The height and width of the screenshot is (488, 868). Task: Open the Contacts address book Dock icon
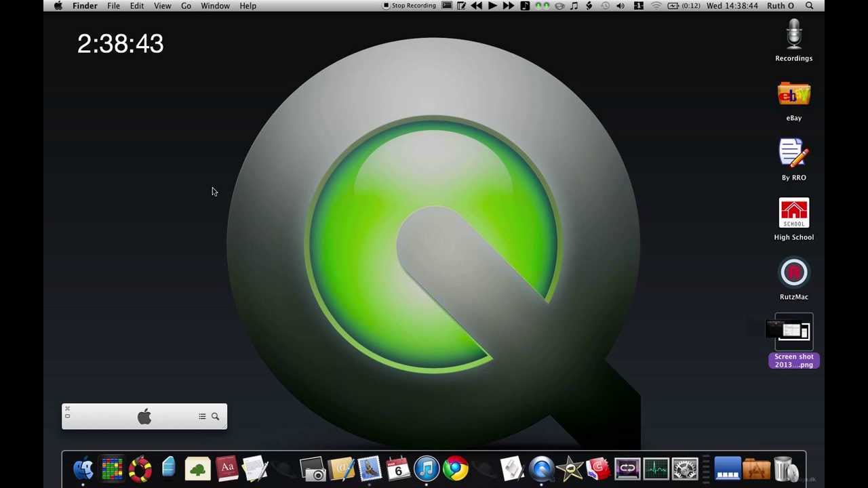point(341,469)
